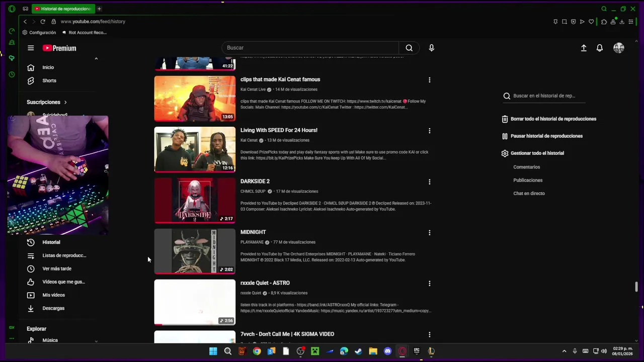
Task: Click the YouTube Premium logo
Action: (x=59, y=48)
